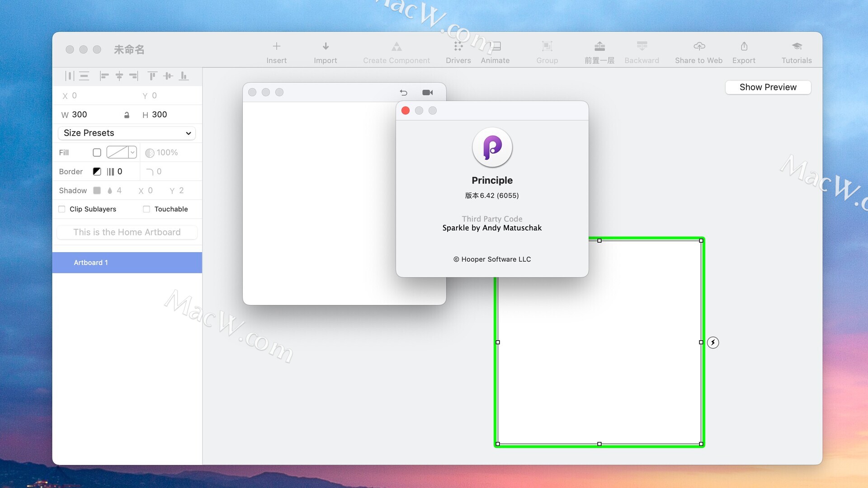Enable the Clip Sublayers checkbox
This screenshot has width=868, height=488.
click(x=62, y=209)
